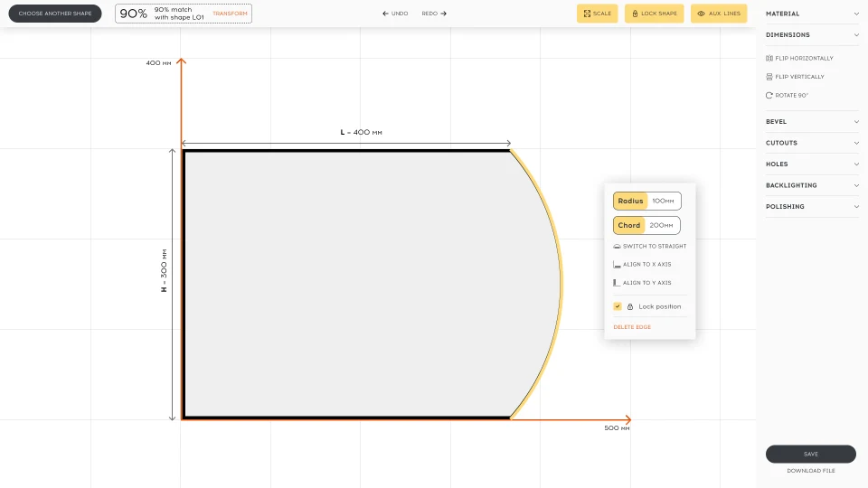Image resolution: width=868 pixels, height=488 pixels.
Task: Expand the Holes section chevron
Action: (x=856, y=164)
